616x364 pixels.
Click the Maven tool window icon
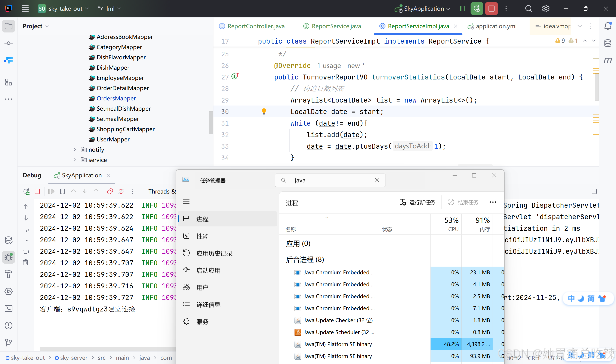(608, 60)
